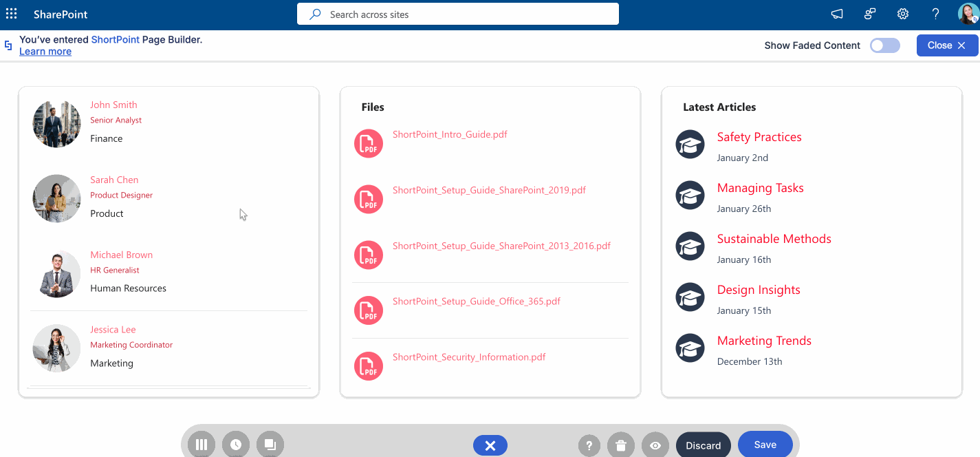This screenshot has width=980, height=457.
Task: Open Sarah Chen's profile photo
Action: click(57, 198)
